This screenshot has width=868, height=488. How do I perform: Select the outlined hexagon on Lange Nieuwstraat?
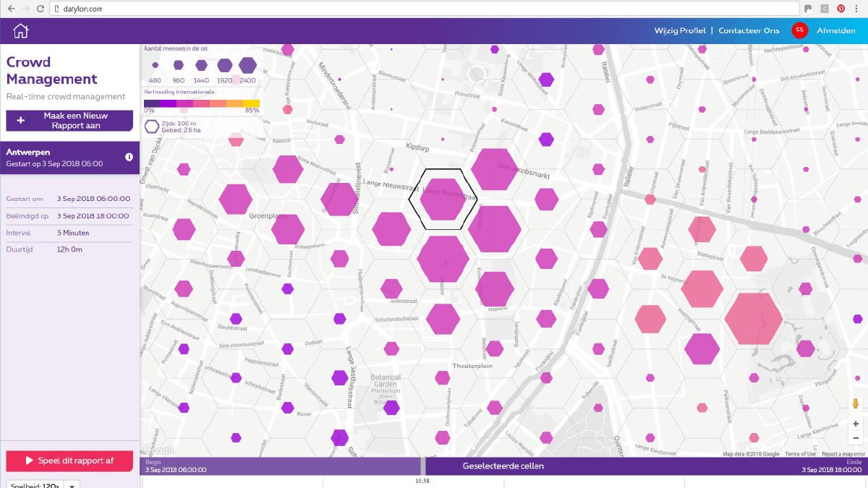[x=443, y=200]
